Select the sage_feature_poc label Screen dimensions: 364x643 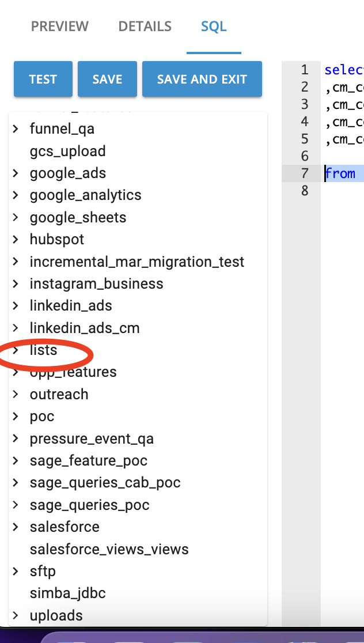coord(88,461)
